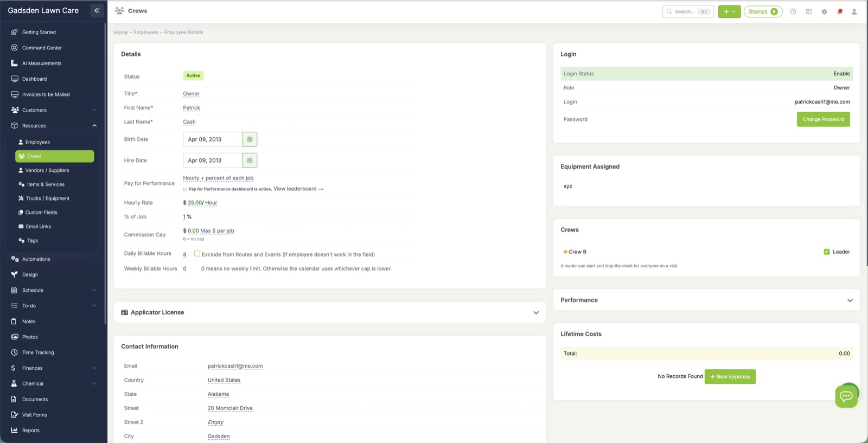Open Birth Date calendar picker icon
868x443 pixels.
250,139
